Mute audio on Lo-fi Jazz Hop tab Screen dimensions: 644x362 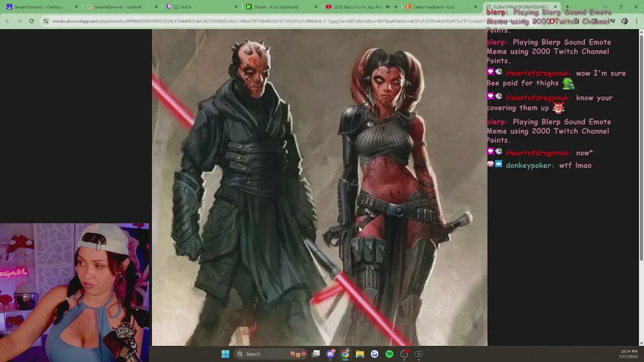click(x=387, y=7)
